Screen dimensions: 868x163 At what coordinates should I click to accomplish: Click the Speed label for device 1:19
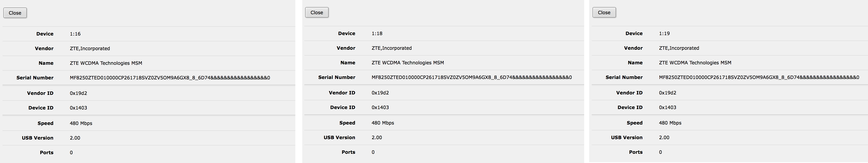[634, 123]
